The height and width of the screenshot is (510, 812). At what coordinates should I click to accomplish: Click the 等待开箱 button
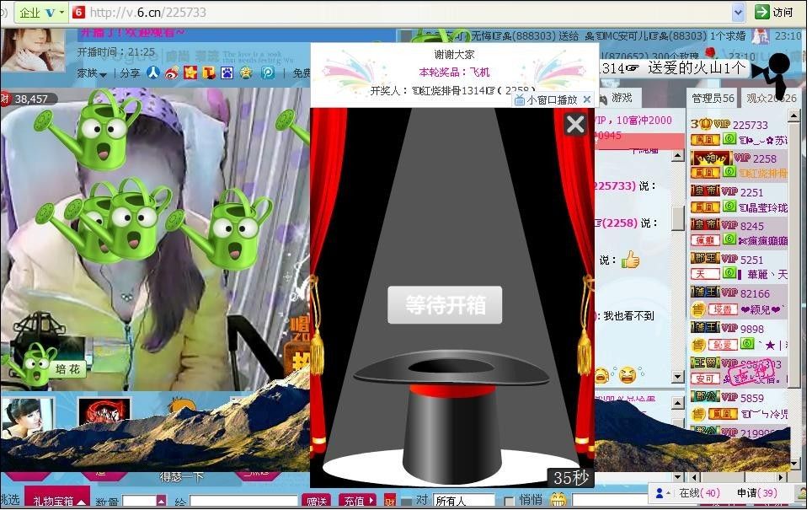pos(445,305)
